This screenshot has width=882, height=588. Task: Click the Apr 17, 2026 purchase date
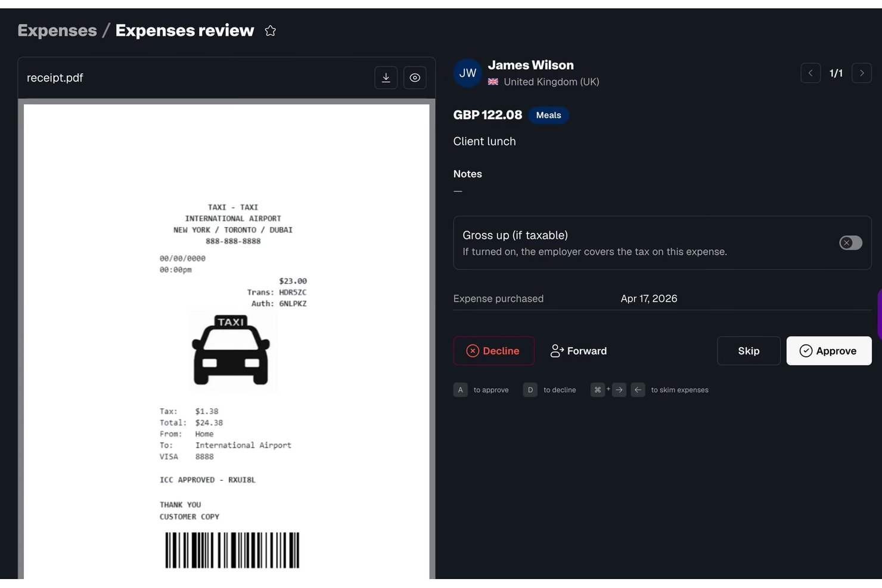pyautogui.click(x=649, y=298)
